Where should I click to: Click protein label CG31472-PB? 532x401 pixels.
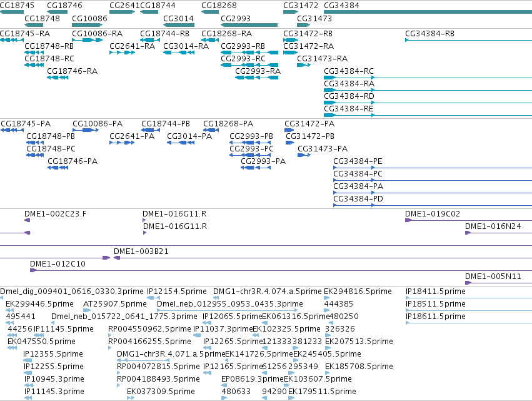coord(310,136)
